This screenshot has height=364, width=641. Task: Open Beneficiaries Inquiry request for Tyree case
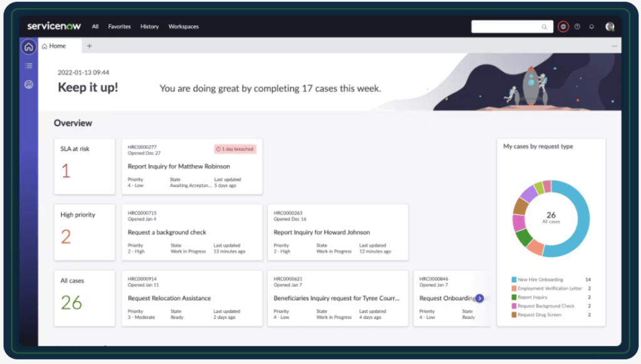[338, 298]
